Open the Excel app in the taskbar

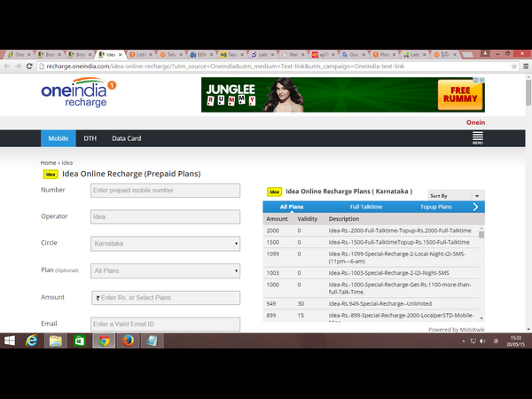click(79, 340)
